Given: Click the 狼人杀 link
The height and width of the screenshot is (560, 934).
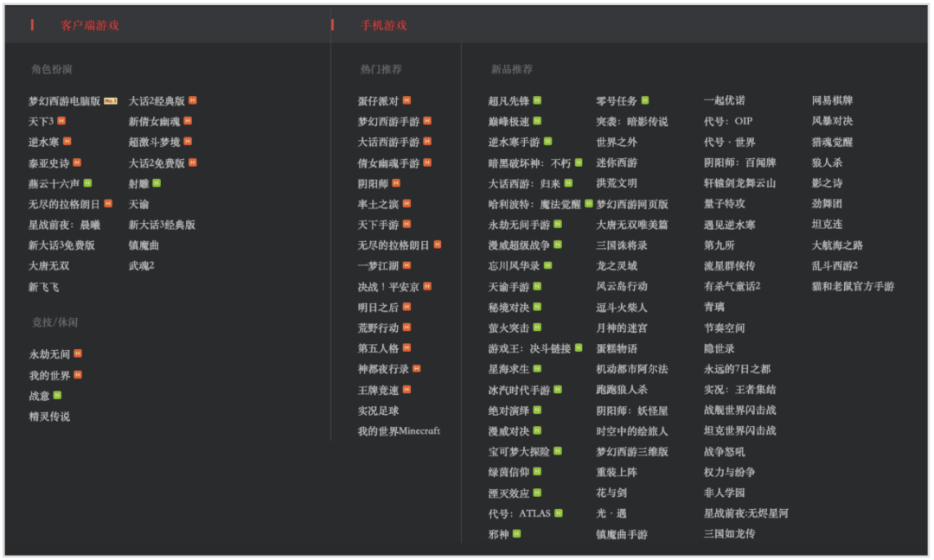Looking at the screenshot, I should click(827, 162).
